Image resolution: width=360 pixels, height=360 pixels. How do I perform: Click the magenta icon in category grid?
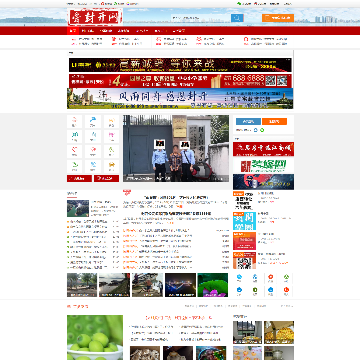point(111,136)
